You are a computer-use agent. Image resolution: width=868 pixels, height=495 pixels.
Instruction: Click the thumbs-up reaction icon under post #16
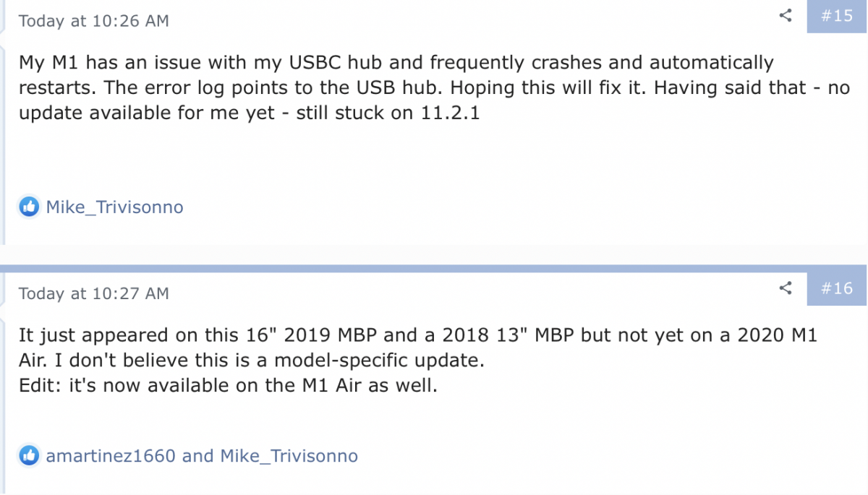pos(29,456)
